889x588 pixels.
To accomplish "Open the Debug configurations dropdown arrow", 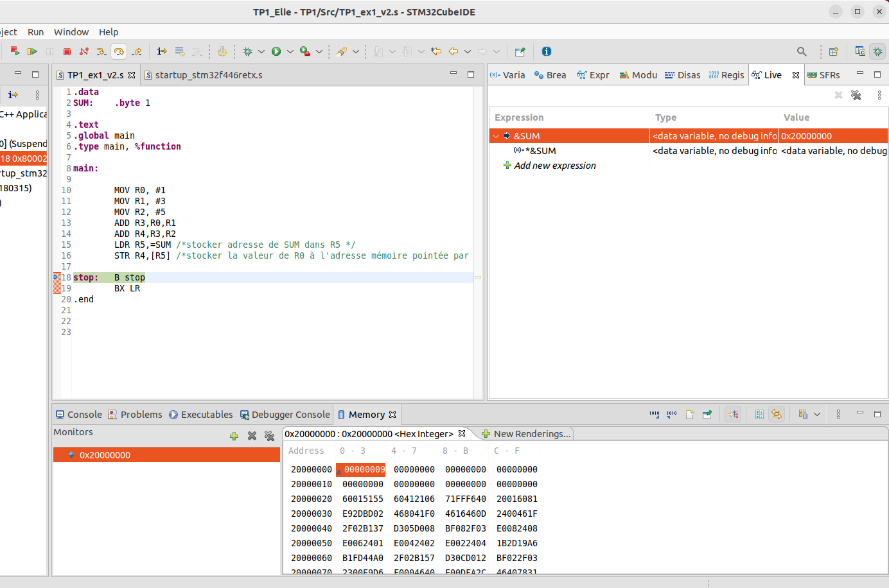I will tap(261, 51).
